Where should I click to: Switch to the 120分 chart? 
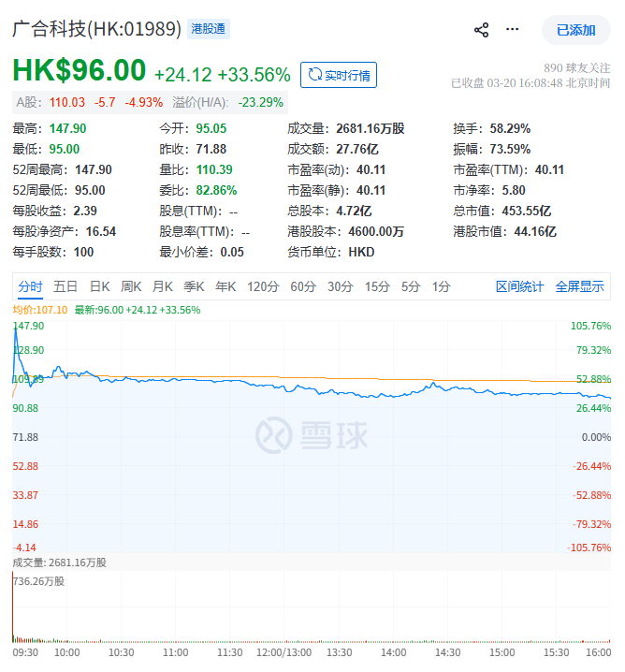click(263, 286)
